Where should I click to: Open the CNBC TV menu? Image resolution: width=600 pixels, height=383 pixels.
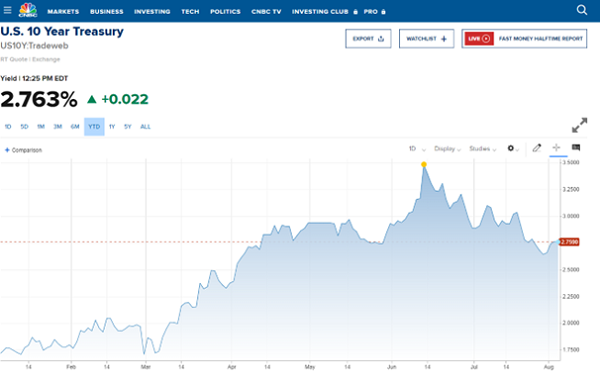click(266, 11)
